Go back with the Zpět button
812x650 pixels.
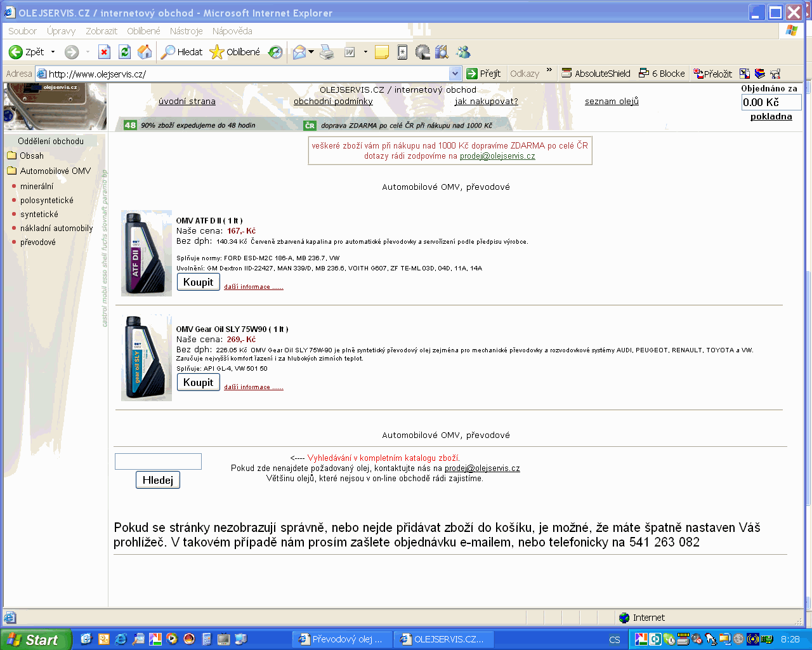(x=27, y=52)
